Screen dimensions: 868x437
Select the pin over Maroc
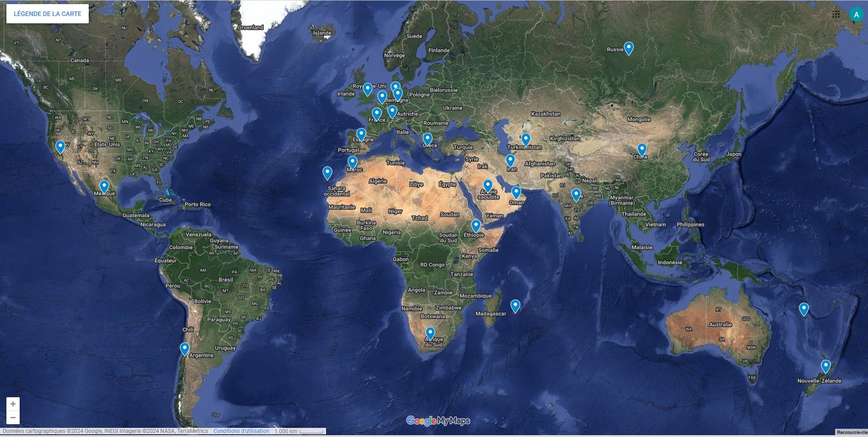click(x=352, y=162)
